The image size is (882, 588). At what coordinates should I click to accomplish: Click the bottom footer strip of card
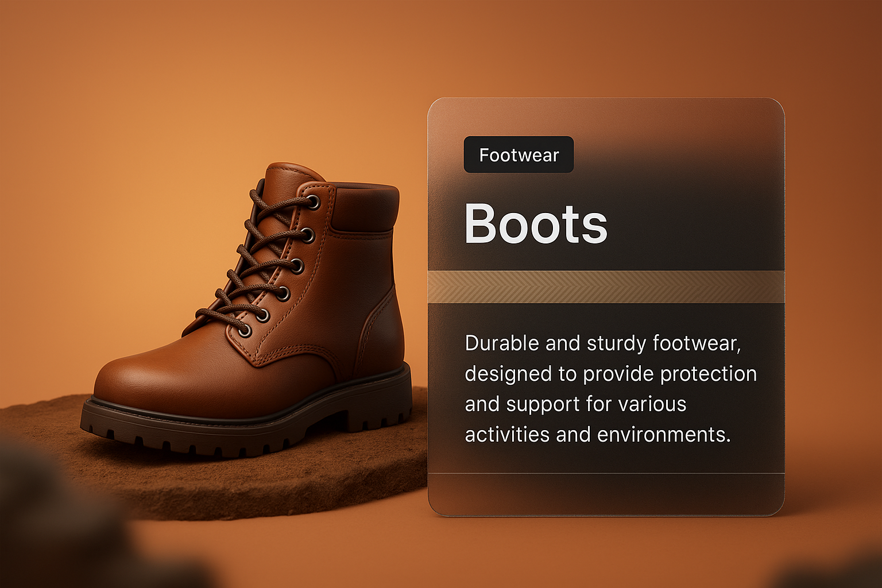[606, 493]
